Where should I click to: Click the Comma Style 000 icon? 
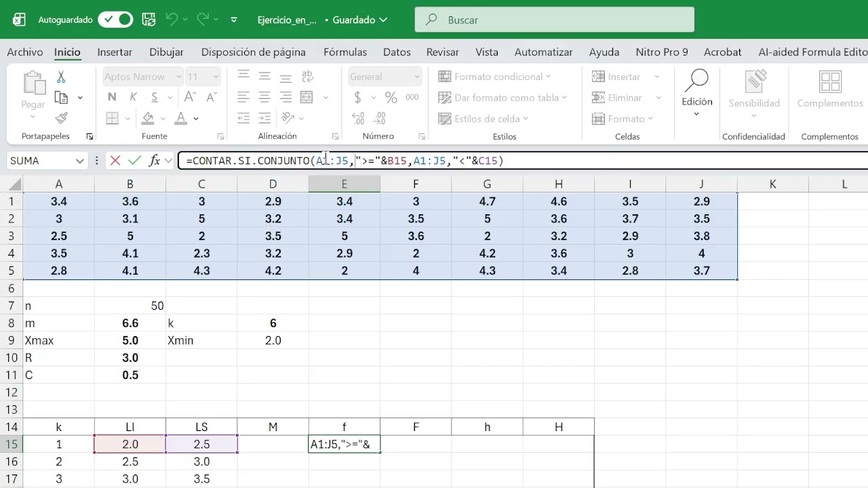412,98
